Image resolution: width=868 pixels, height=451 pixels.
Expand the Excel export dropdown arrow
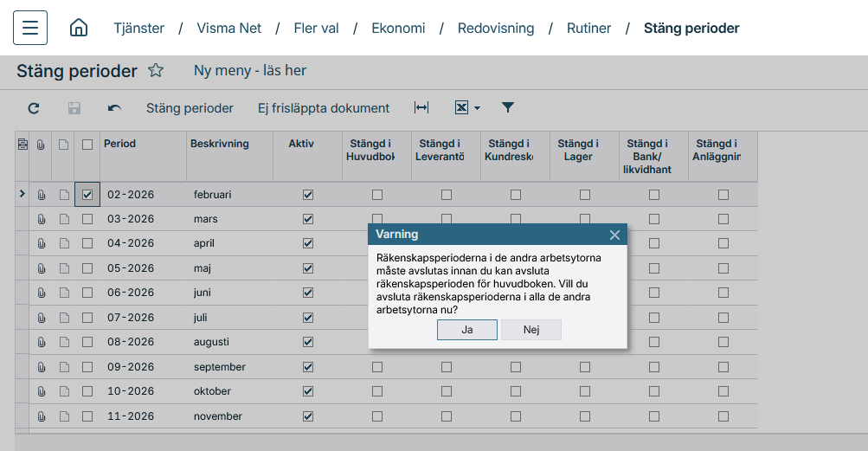coord(477,108)
